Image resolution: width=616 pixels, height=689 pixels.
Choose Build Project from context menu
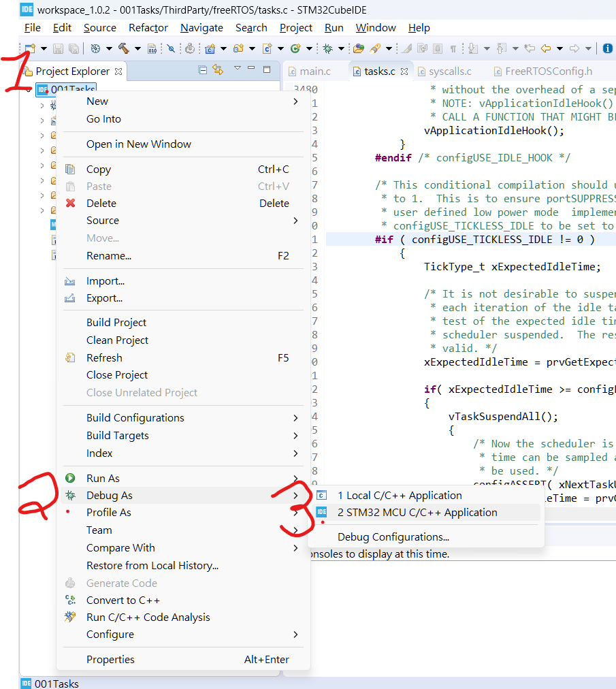[x=116, y=323]
